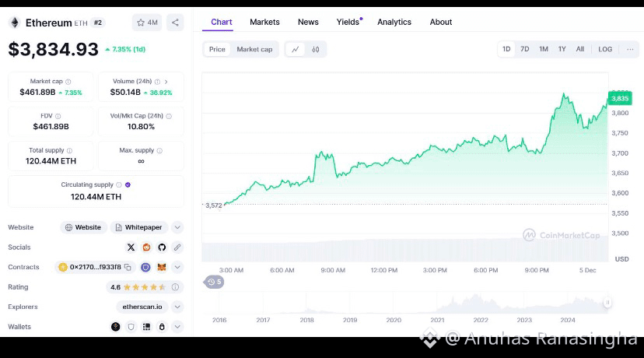Screen dimensions: 644x358
Task: Open the shield wallet icon
Action: (131, 327)
